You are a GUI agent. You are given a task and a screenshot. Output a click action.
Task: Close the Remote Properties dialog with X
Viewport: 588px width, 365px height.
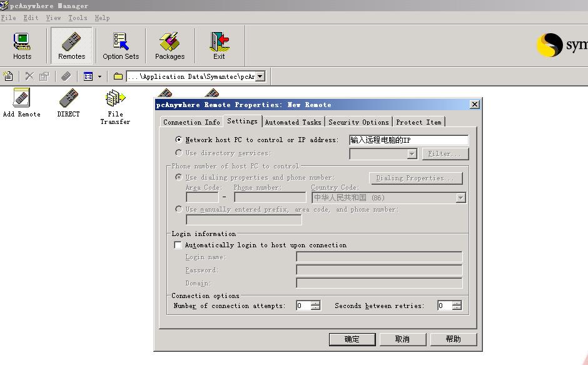(474, 105)
